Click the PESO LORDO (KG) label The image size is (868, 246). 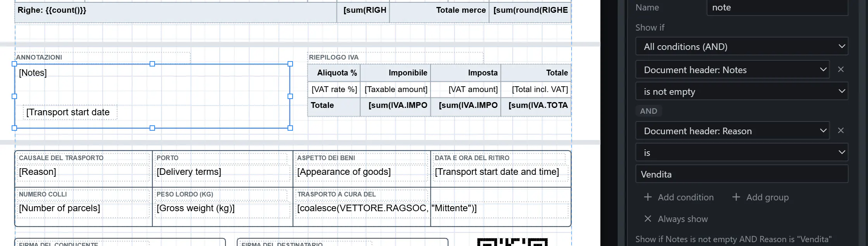185,194
